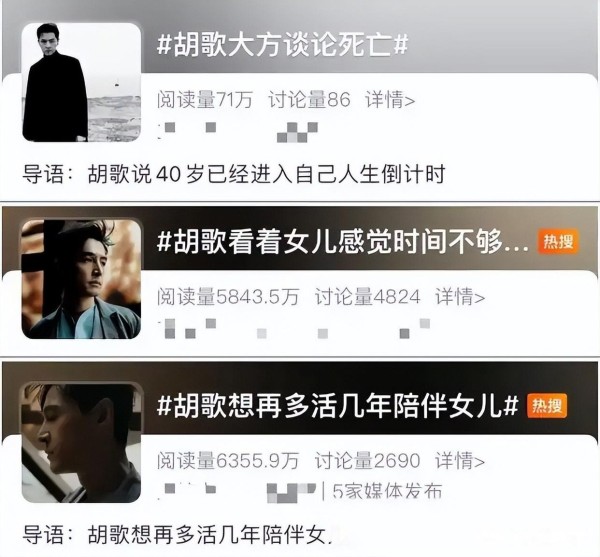Click the 5家媒体发布 label
Image resolution: width=600 pixels, height=557 pixels.
point(387,491)
